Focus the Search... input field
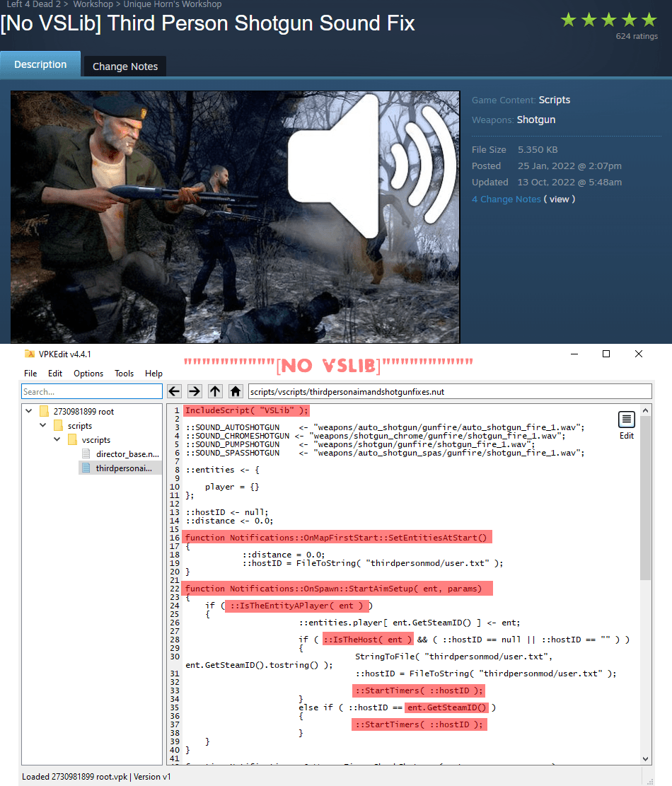 coord(92,391)
